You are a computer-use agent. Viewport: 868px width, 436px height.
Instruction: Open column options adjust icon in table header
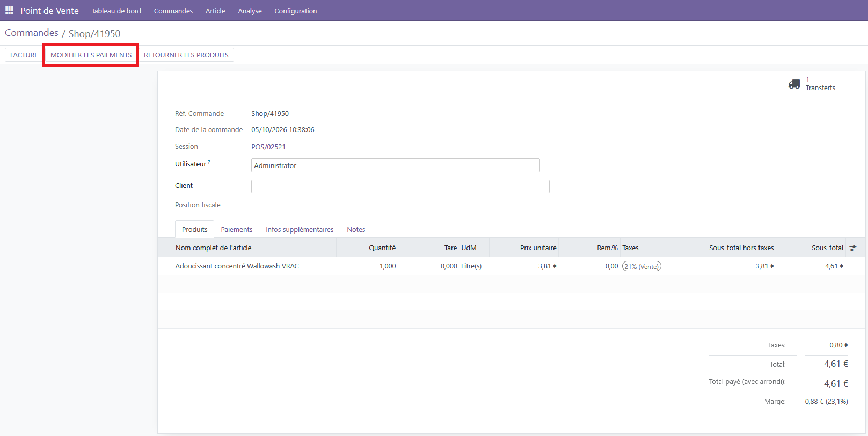tap(853, 248)
